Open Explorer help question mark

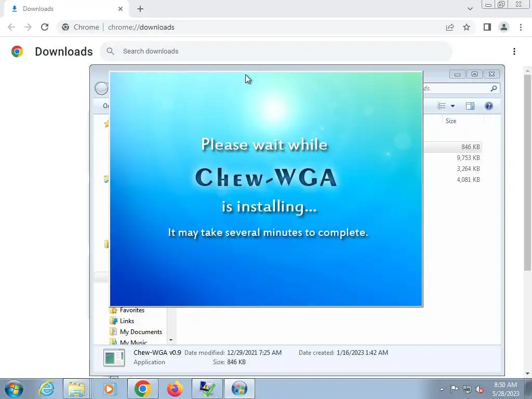[489, 106]
